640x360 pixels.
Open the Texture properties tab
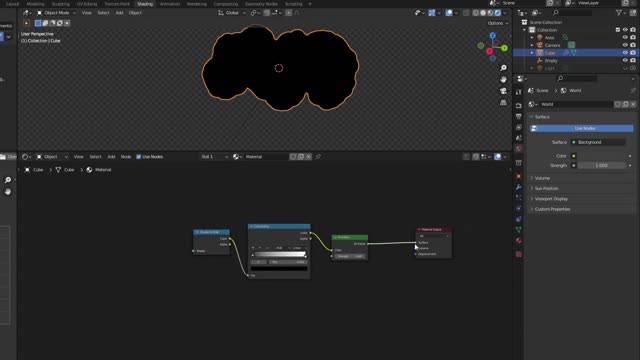click(518, 254)
